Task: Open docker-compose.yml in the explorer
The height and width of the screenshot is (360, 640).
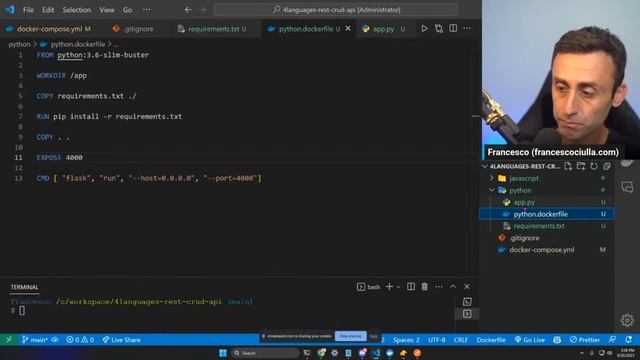Action: point(542,249)
